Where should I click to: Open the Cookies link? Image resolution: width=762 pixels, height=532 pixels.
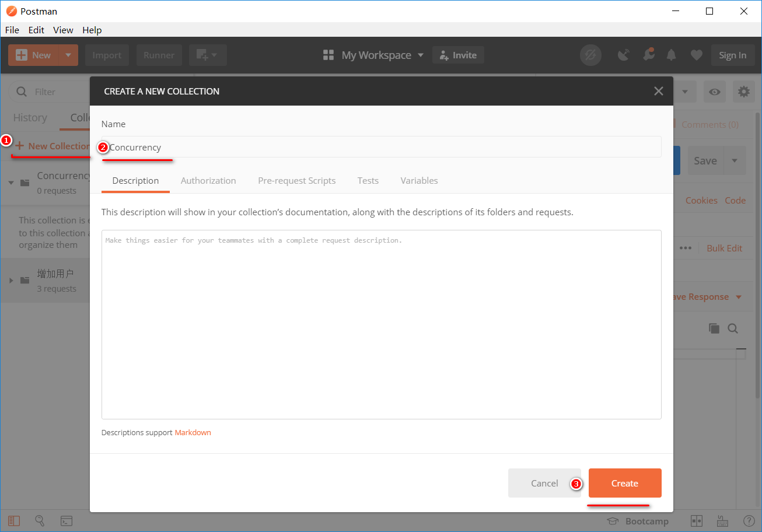[x=701, y=201]
